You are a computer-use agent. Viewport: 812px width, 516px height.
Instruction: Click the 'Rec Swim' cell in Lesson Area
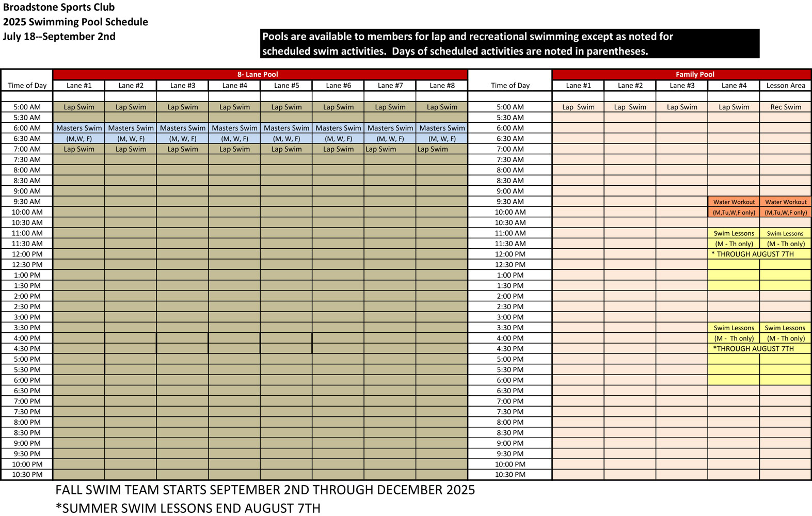coord(786,107)
